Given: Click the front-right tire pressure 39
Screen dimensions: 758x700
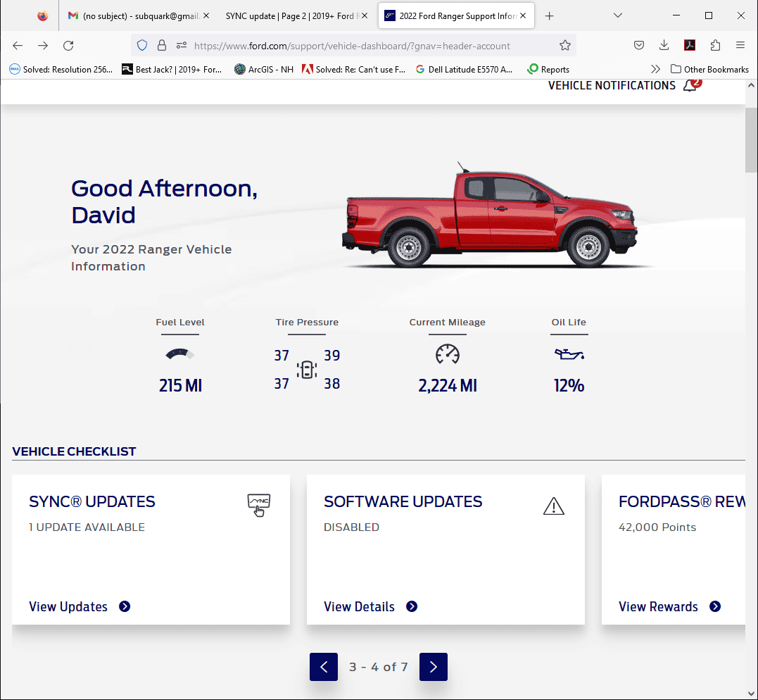Looking at the screenshot, I should point(331,356).
